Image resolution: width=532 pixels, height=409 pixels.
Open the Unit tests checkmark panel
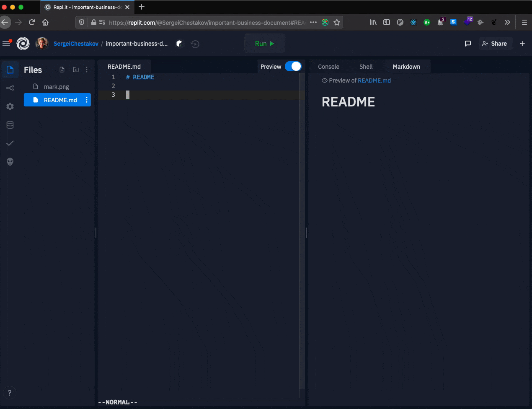click(10, 143)
